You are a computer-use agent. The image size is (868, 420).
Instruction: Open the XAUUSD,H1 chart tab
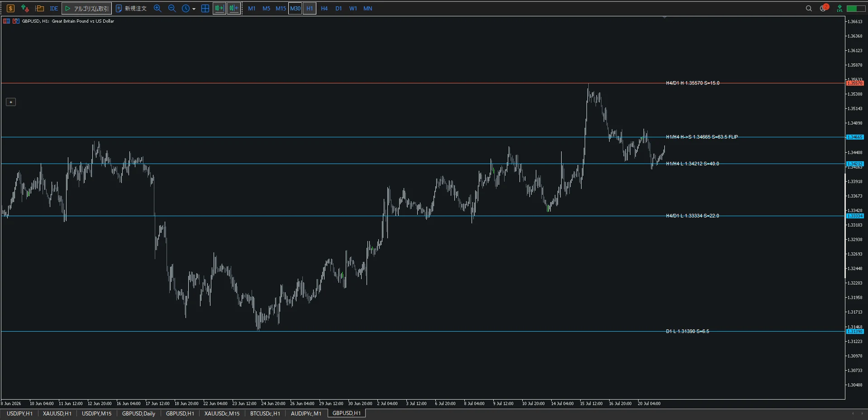57,413
